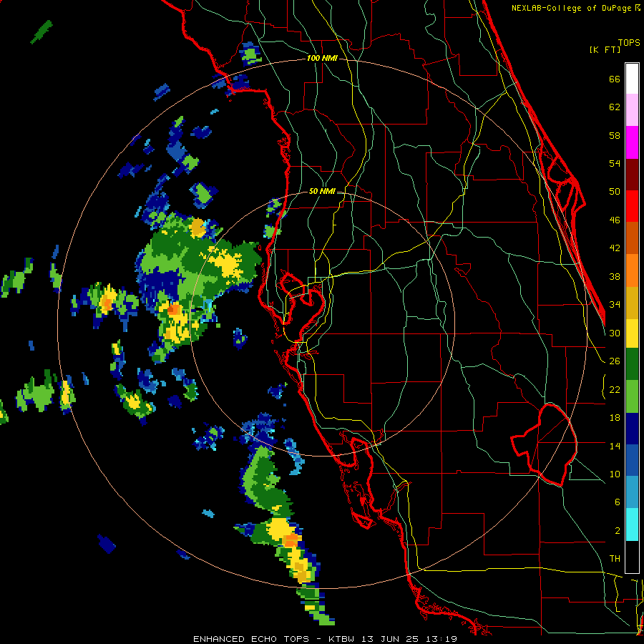
Task: Pick the medium blue legend swatch
Action: pyautogui.click(x=632, y=460)
